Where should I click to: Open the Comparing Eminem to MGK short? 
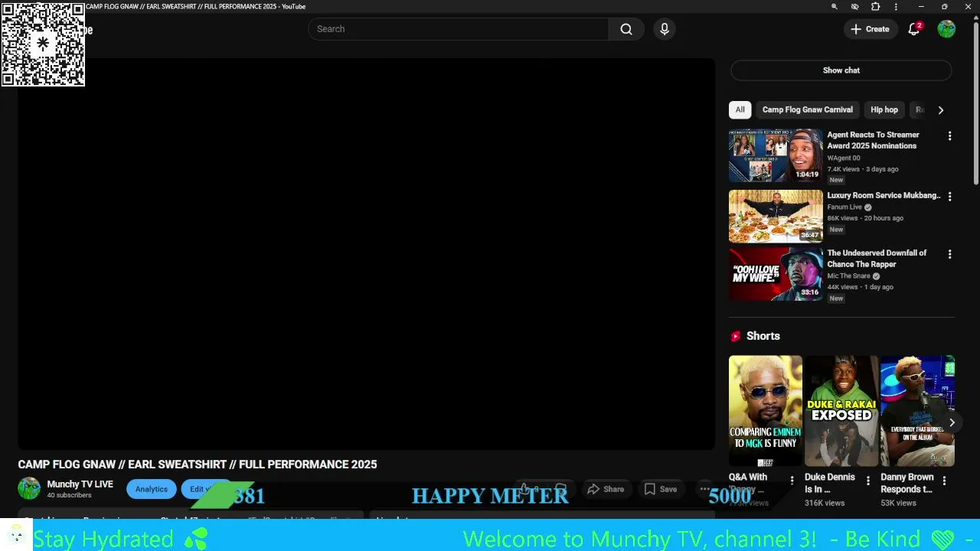[x=765, y=411]
